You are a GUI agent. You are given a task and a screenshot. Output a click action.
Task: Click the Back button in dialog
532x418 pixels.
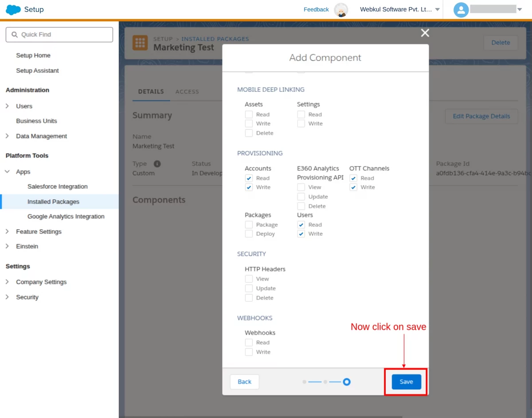tap(244, 382)
